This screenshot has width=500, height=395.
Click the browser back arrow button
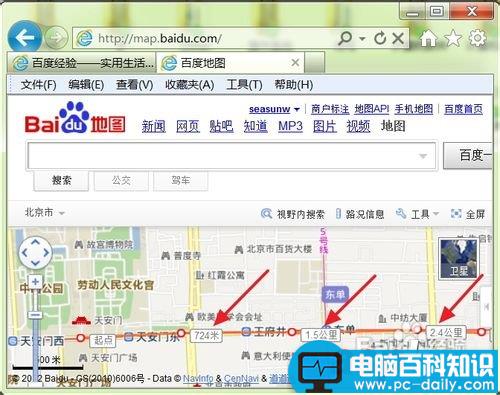(25, 38)
